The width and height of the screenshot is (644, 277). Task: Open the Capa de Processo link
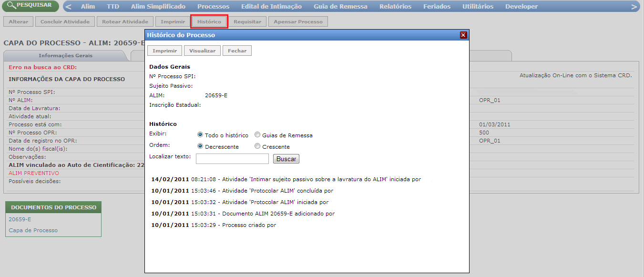(33, 230)
